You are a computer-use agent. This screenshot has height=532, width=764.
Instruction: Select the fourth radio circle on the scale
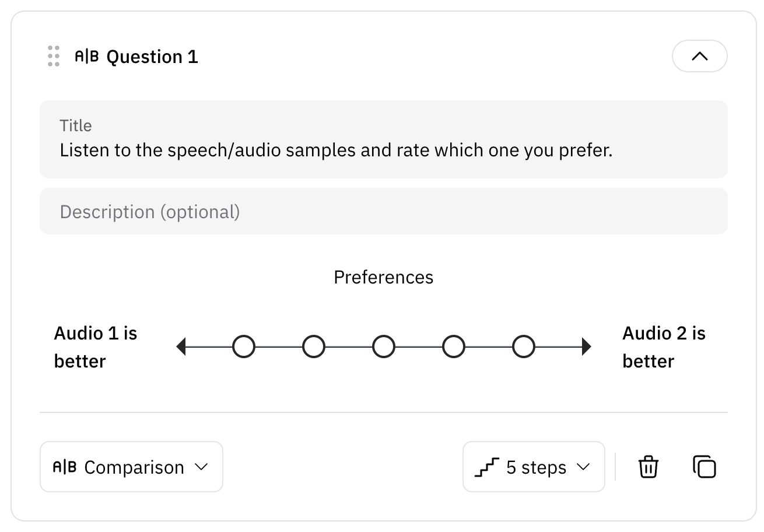(x=454, y=346)
